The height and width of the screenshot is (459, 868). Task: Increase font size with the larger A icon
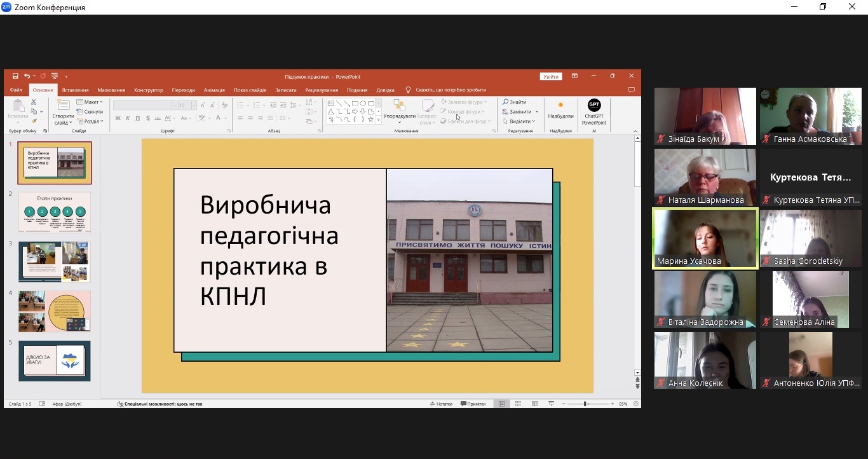point(203,106)
